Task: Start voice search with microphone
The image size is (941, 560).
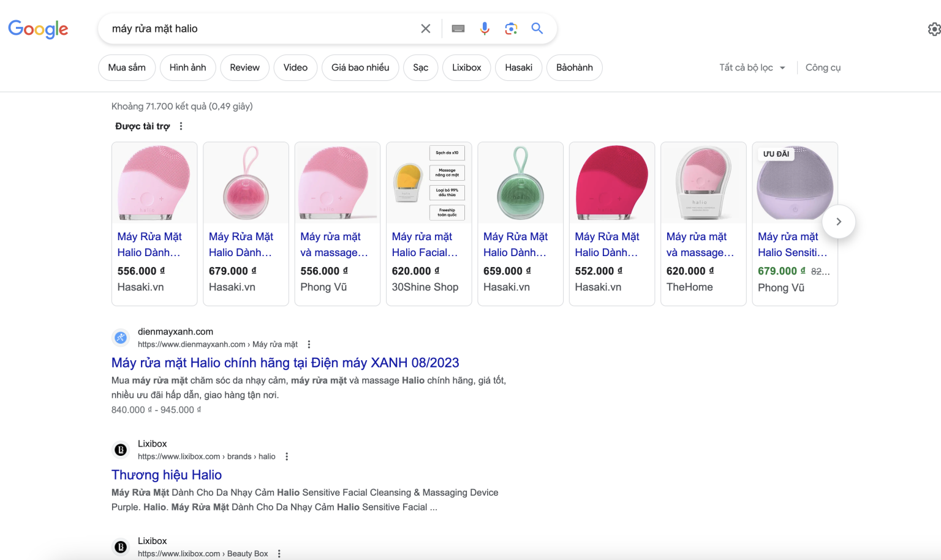Action: pyautogui.click(x=485, y=29)
